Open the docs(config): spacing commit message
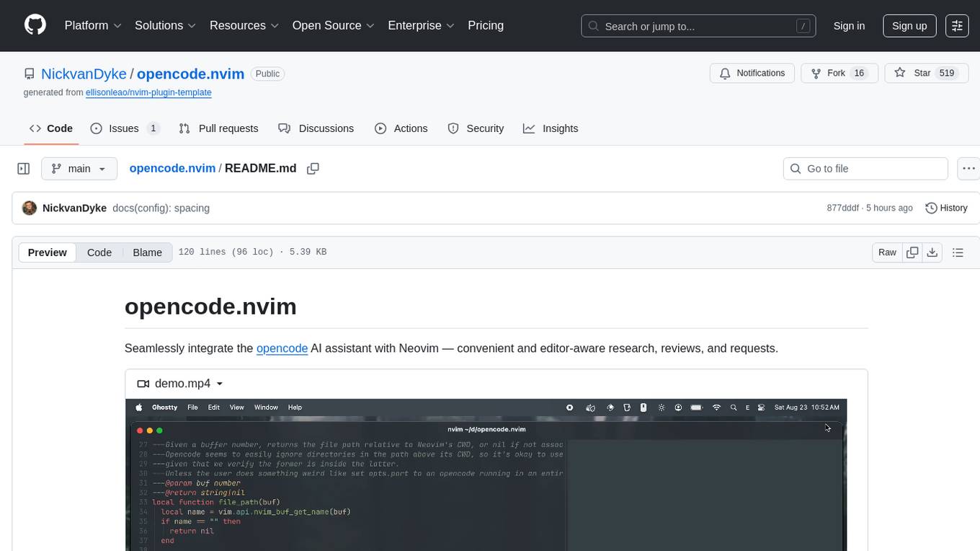 pos(161,208)
